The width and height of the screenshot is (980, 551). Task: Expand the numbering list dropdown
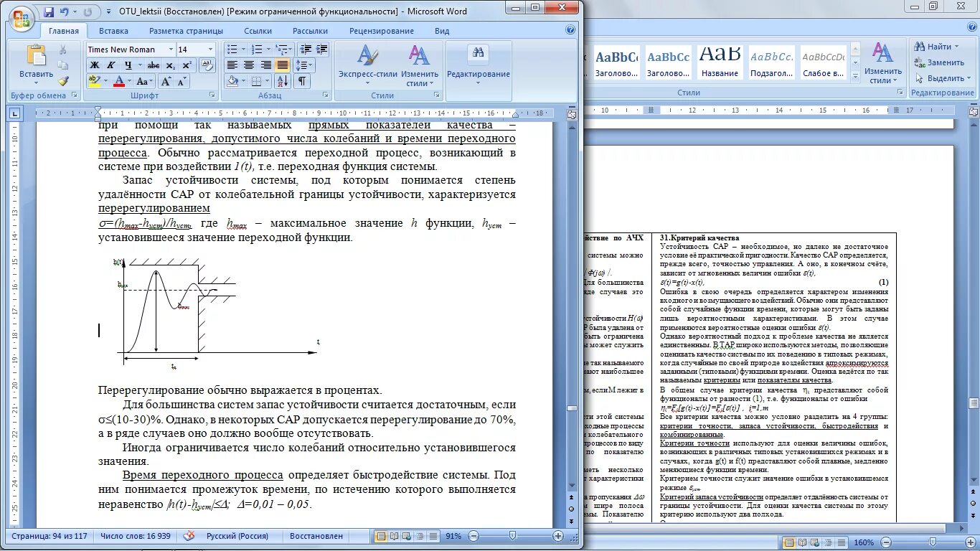[x=268, y=50]
